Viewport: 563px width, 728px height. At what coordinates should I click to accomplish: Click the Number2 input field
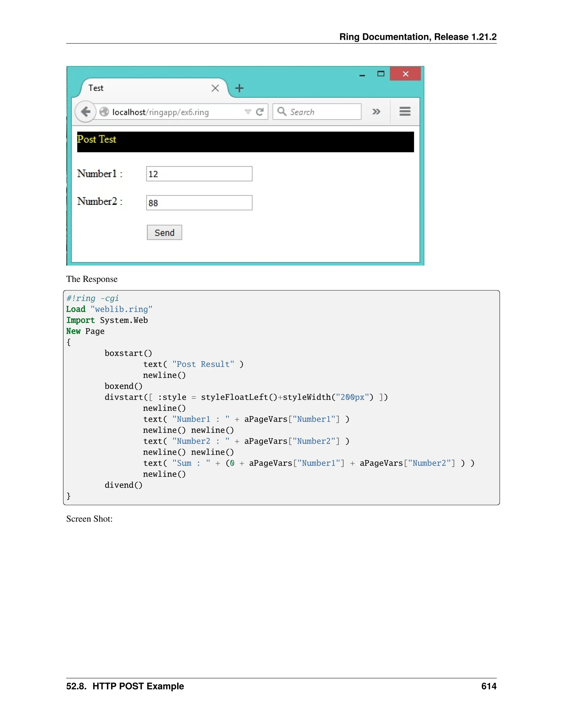click(x=199, y=203)
